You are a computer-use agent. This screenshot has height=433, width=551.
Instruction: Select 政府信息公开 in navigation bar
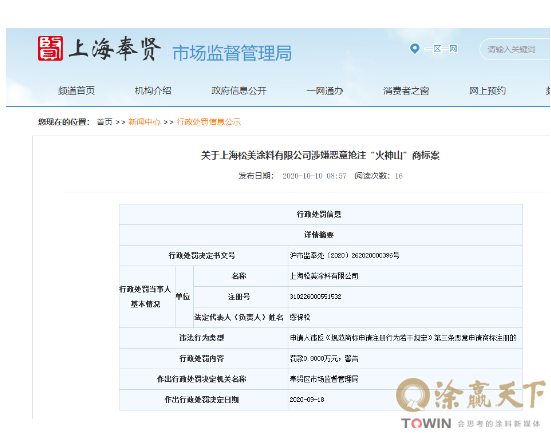click(239, 91)
